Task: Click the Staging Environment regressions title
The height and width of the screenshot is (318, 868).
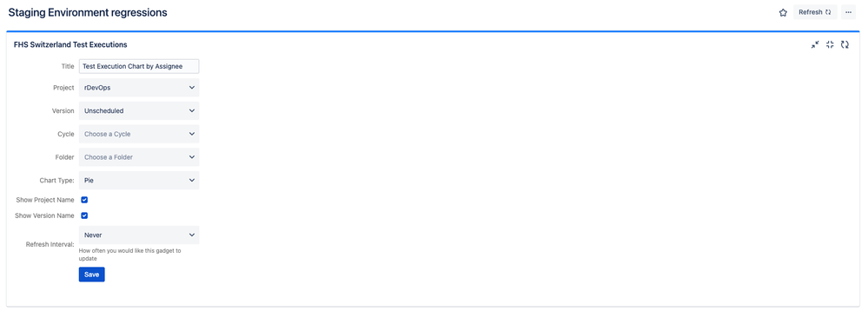Action: [88, 12]
